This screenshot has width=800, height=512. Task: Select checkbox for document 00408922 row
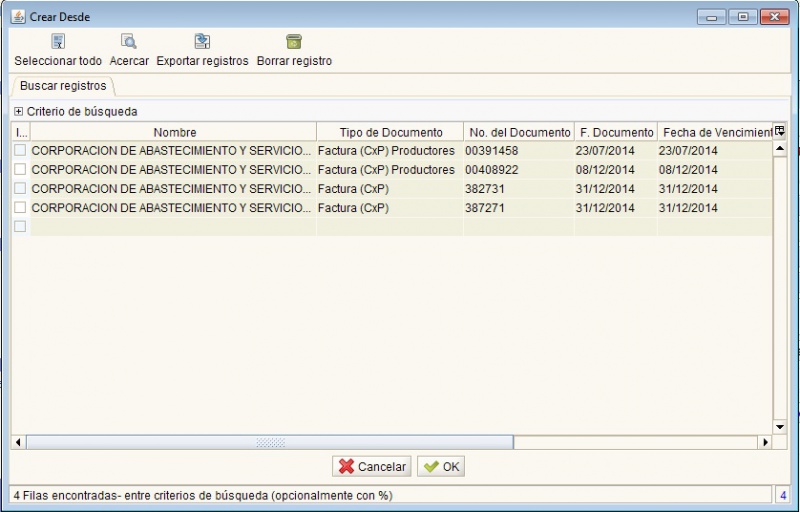click(x=20, y=169)
